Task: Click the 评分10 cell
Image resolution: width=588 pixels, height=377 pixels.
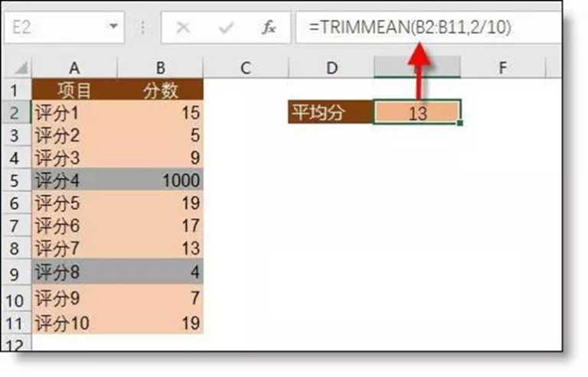Action: click(x=74, y=323)
